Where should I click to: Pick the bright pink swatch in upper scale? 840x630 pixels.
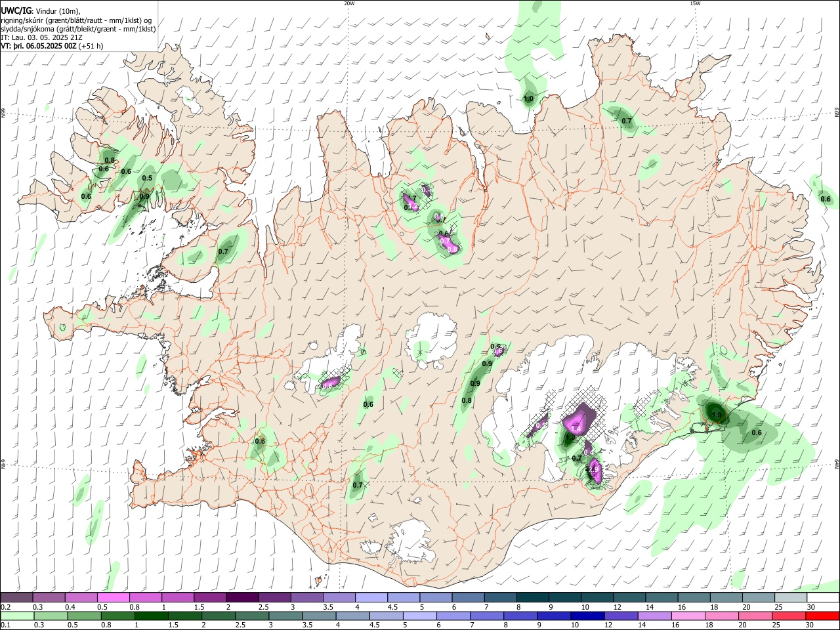(x=114, y=597)
